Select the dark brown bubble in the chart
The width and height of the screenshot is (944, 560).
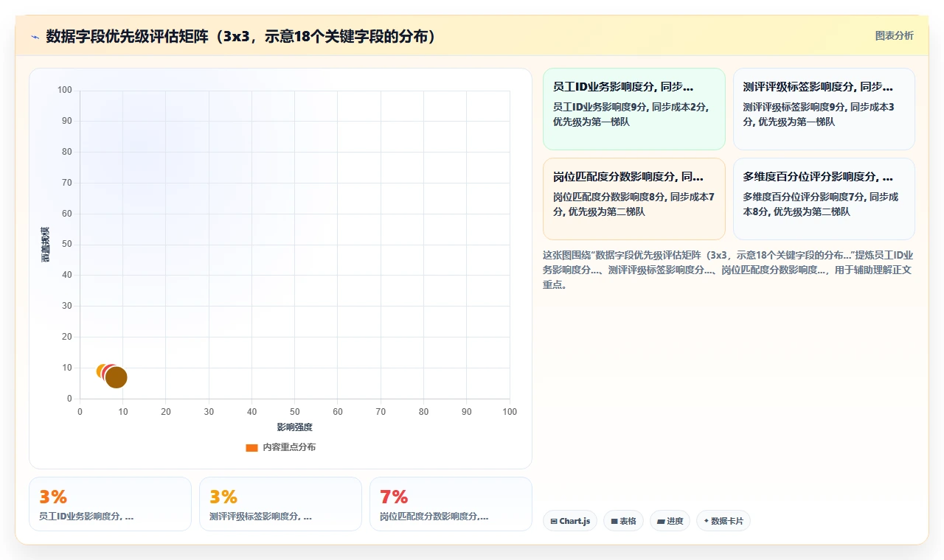(x=117, y=377)
